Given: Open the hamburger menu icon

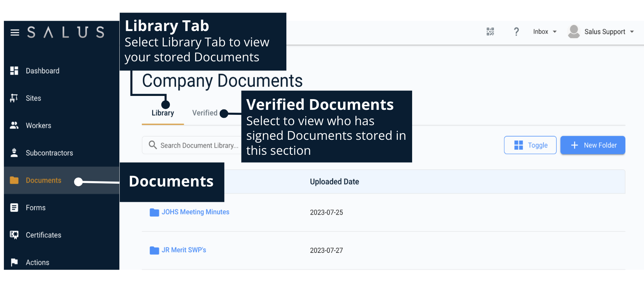Looking at the screenshot, I should (x=15, y=33).
